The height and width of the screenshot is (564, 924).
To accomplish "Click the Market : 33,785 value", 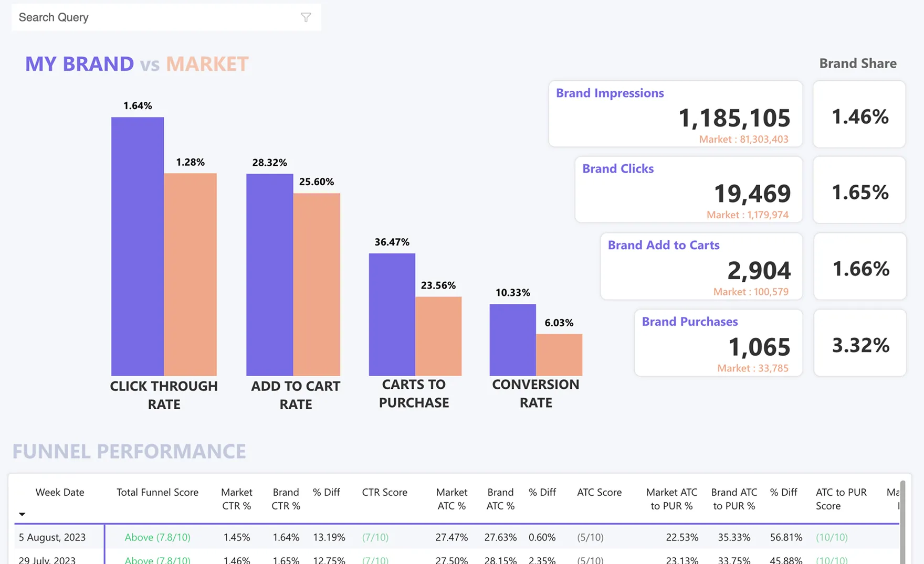I will click(753, 368).
